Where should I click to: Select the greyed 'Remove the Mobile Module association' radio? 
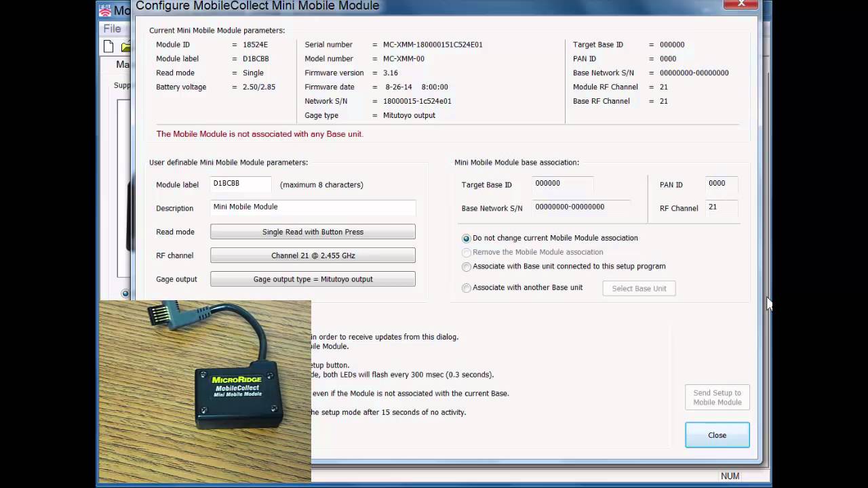tap(466, 252)
